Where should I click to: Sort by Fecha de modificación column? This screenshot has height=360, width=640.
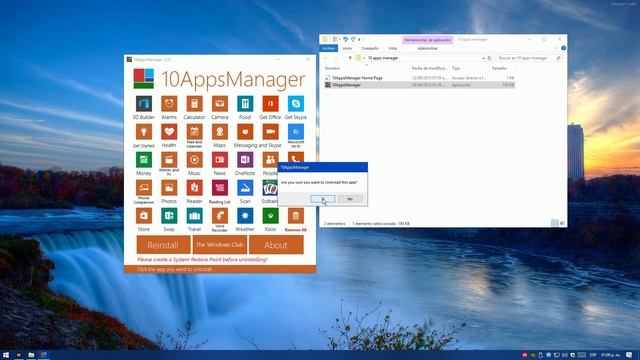(x=429, y=68)
